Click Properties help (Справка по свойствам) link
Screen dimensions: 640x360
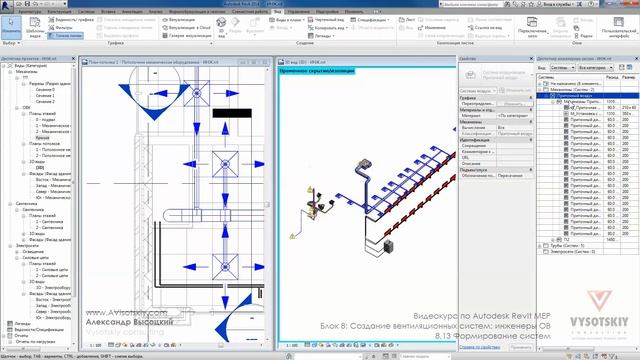tap(480, 347)
